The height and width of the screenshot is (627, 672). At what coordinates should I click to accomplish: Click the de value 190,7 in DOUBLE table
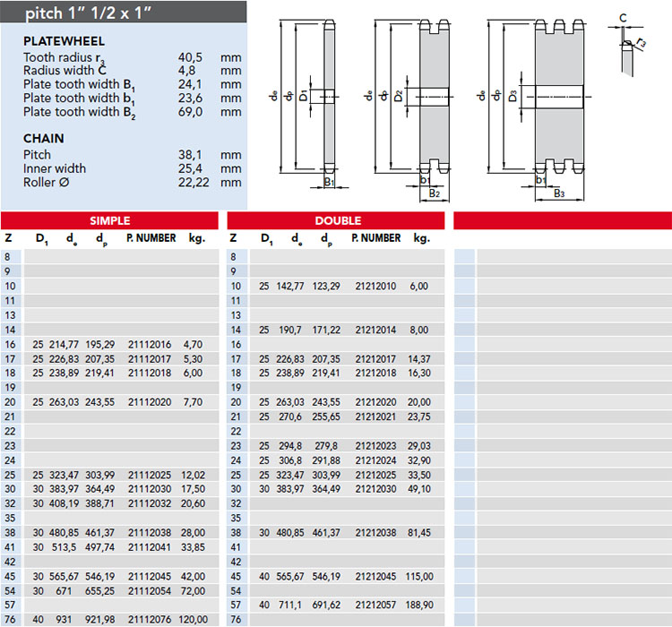(290, 330)
